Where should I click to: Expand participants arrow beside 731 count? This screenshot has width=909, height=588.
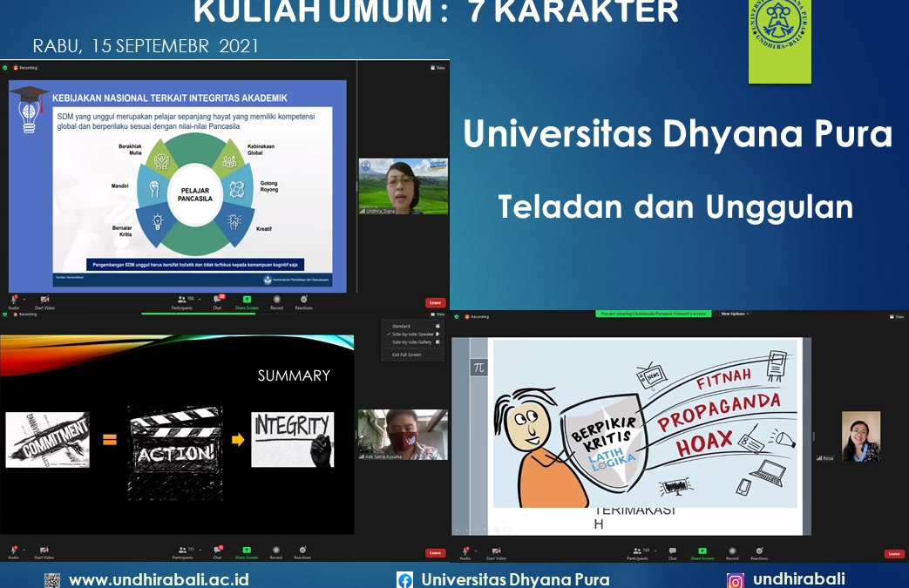click(x=200, y=550)
